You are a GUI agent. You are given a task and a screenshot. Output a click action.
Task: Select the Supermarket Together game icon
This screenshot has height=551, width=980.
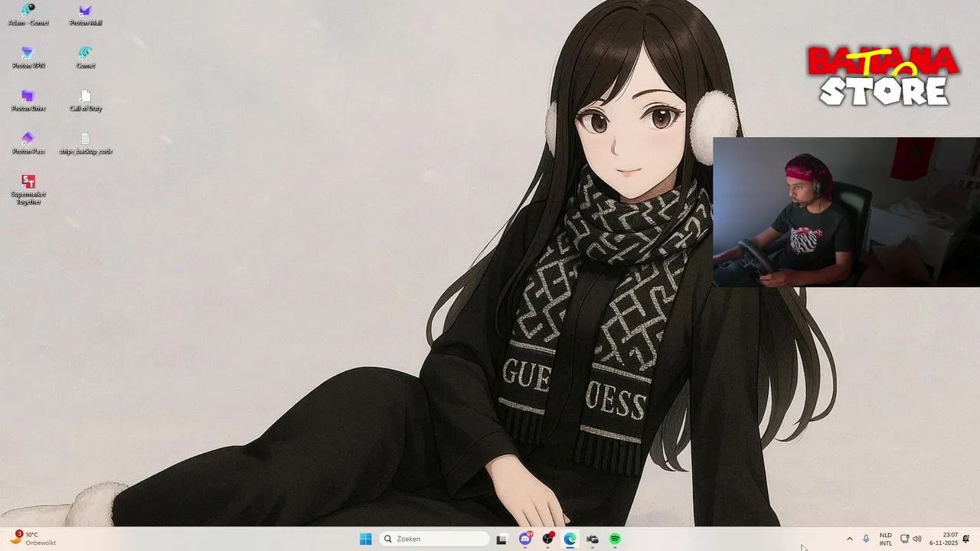pyautogui.click(x=28, y=190)
